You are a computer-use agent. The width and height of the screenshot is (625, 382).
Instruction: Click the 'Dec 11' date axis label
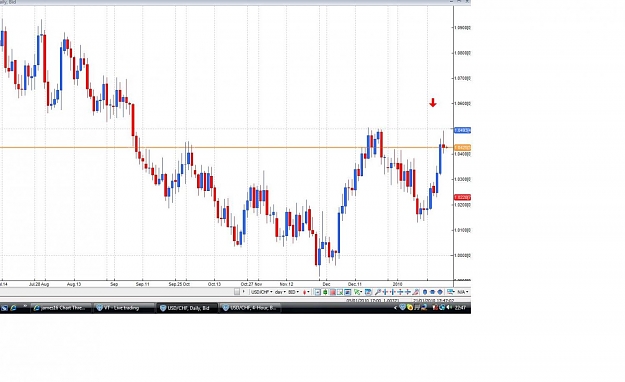(354, 284)
